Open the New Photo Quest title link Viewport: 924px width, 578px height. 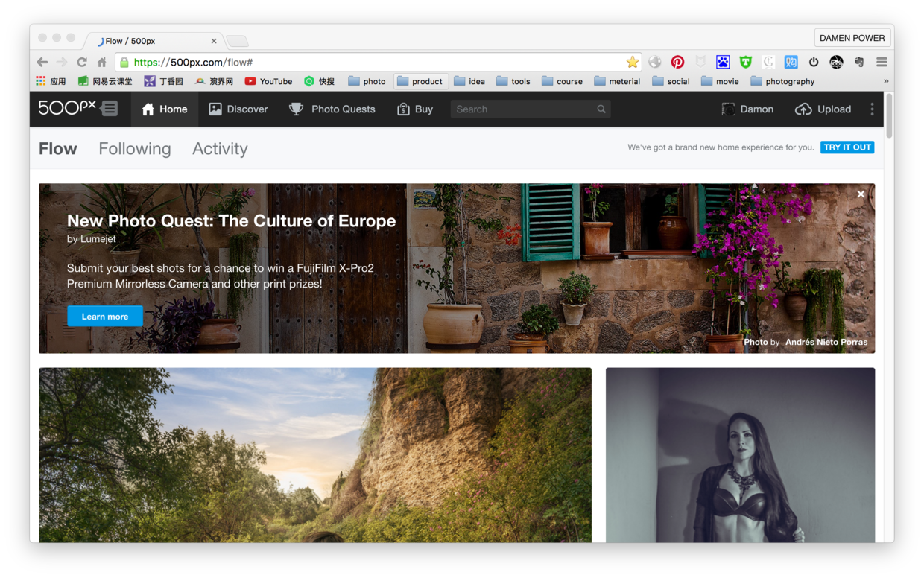pyautogui.click(x=231, y=220)
